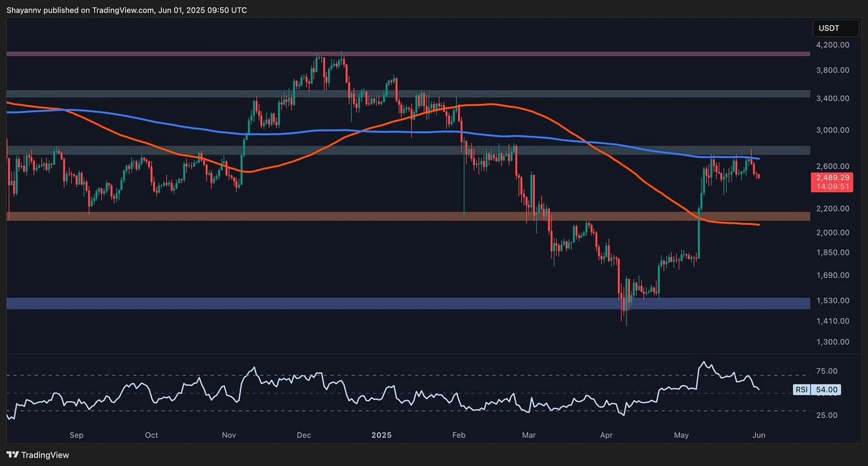This screenshot has width=868, height=466.
Task: Select the blue moving average line end
Action: pyautogui.click(x=758, y=158)
